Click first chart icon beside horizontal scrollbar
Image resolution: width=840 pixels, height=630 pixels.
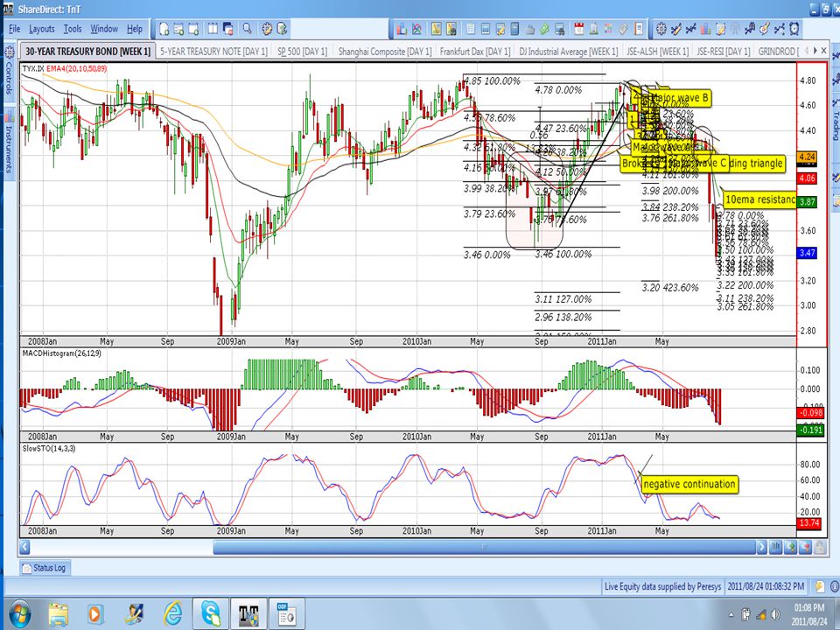coord(776,547)
